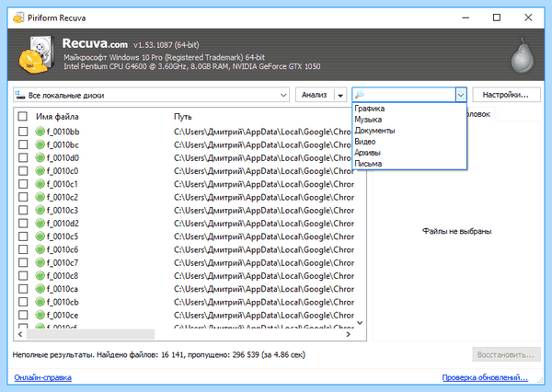Click the Восстановить recover button
The height and width of the screenshot is (392, 552).
click(x=506, y=354)
